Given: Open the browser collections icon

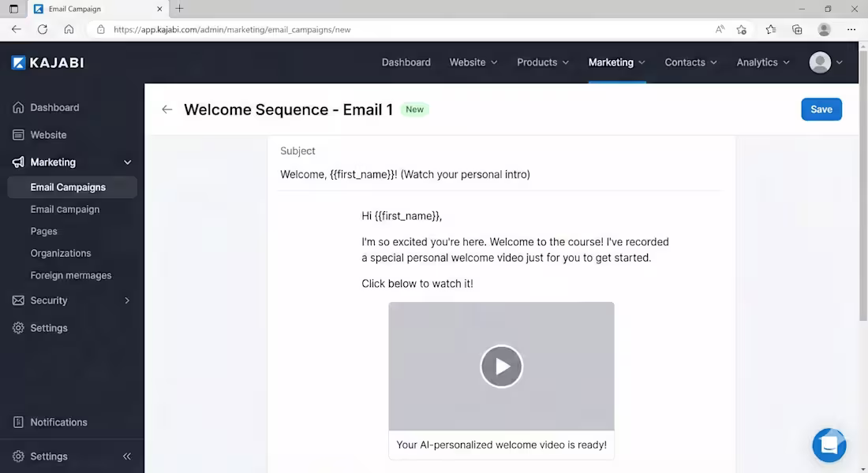Looking at the screenshot, I should (x=797, y=29).
